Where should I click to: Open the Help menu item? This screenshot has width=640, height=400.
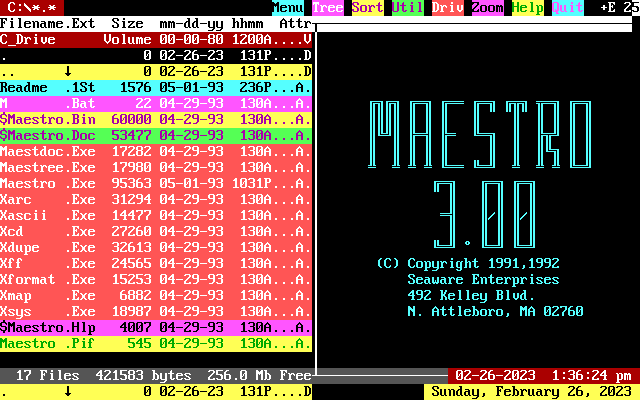(x=528, y=7)
